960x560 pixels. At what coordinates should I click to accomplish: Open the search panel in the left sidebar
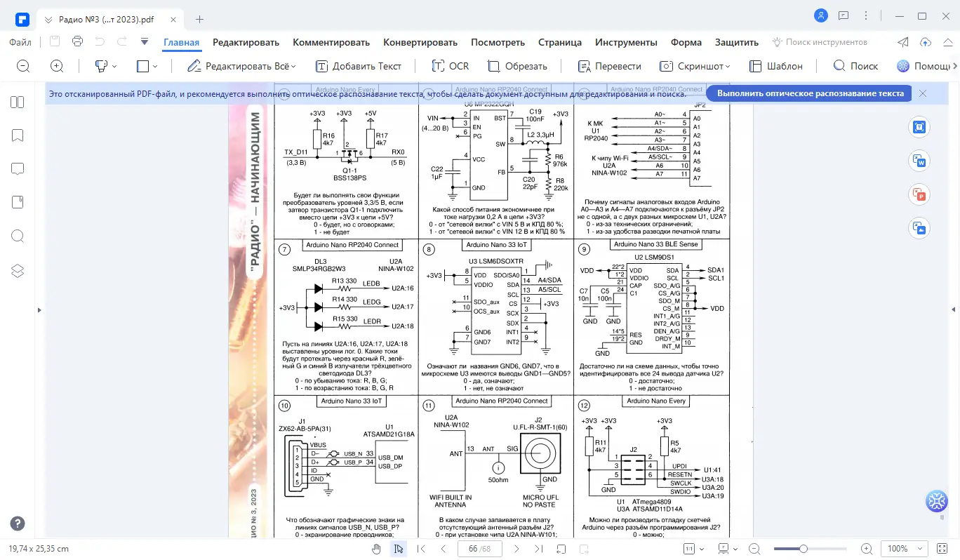click(x=18, y=236)
